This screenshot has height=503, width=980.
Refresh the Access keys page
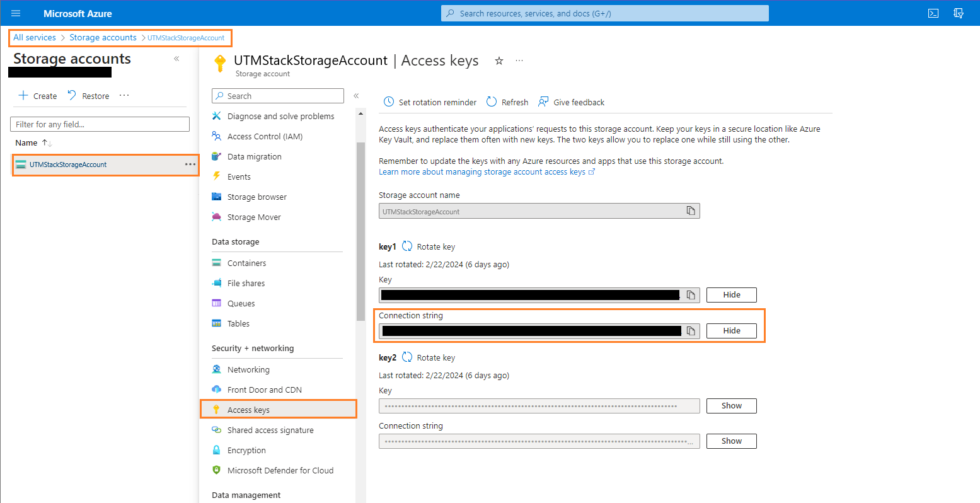[508, 102]
